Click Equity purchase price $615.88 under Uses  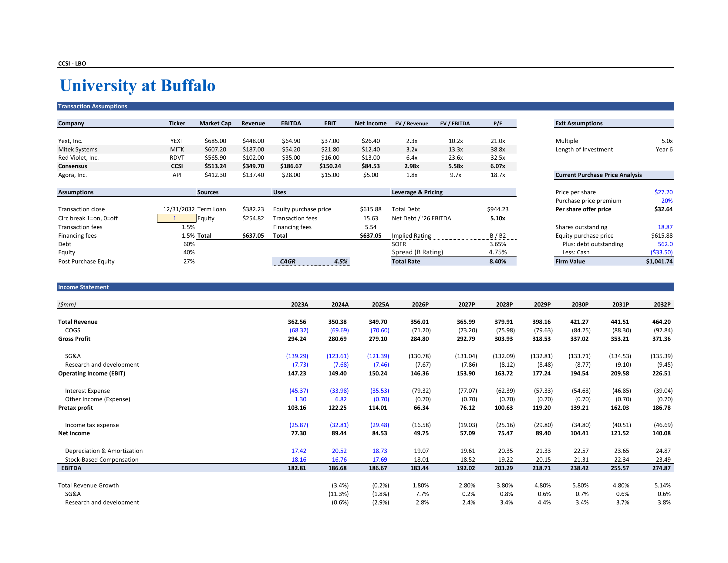tap(371, 209)
